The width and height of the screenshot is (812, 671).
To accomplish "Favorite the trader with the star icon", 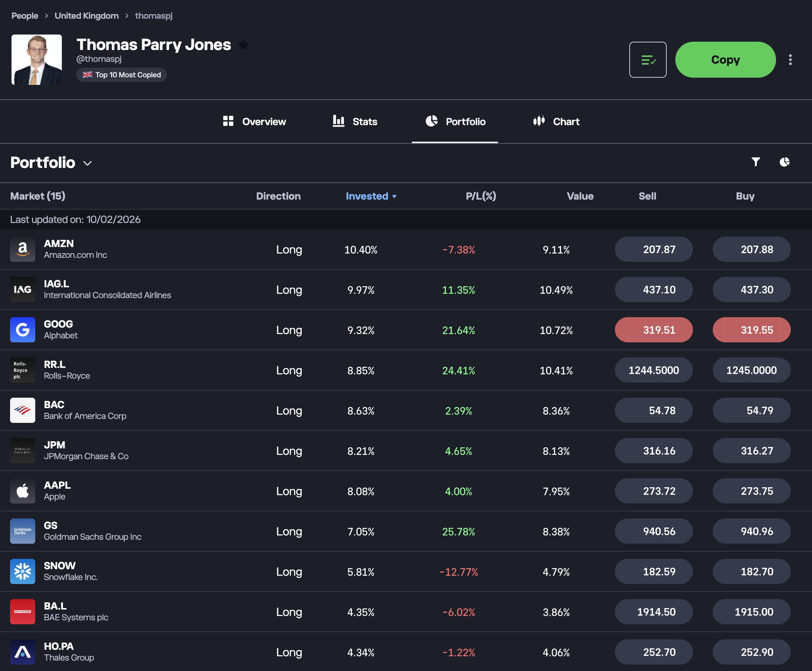I will 243,45.
